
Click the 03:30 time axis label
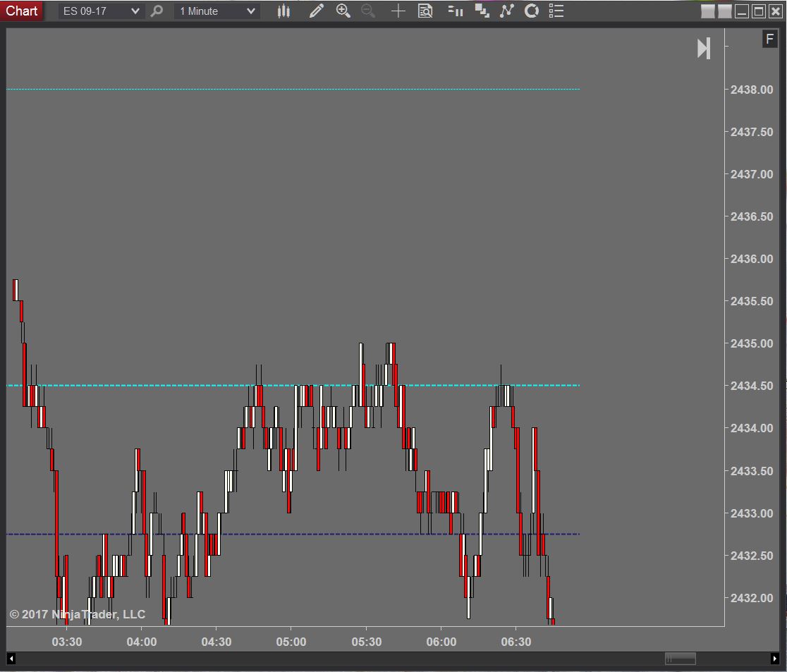click(x=67, y=642)
